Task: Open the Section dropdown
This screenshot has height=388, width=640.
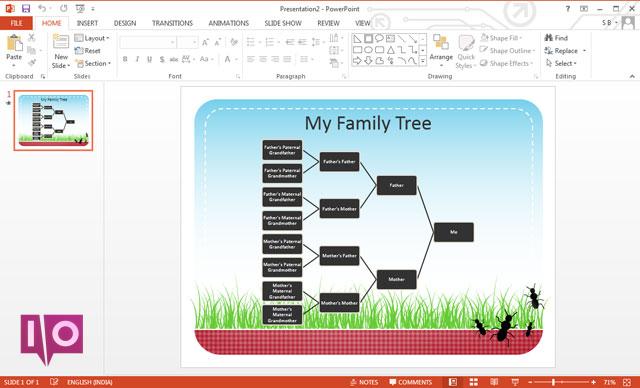Action: click(93, 63)
